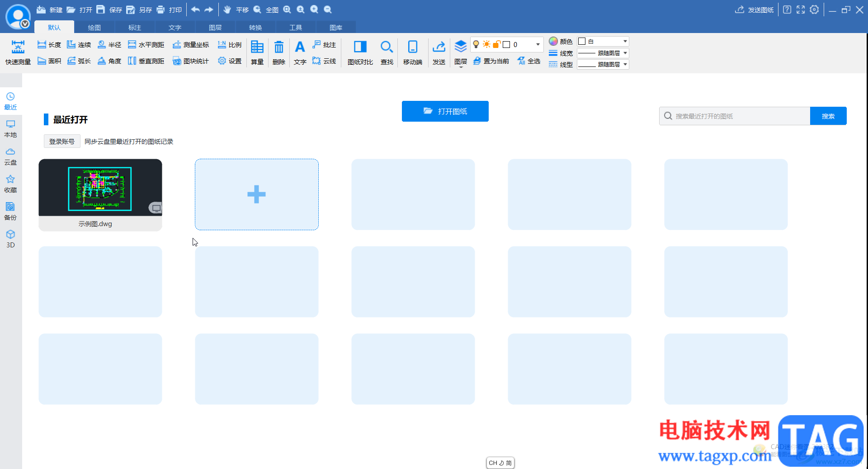The height and width of the screenshot is (469, 868).
Task: Toggle the layer freeze sun icon
Action: 486,44
